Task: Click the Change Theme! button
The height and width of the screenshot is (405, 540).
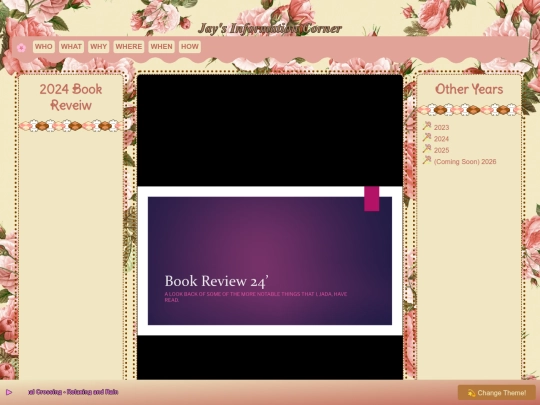Action: (497, 393)
